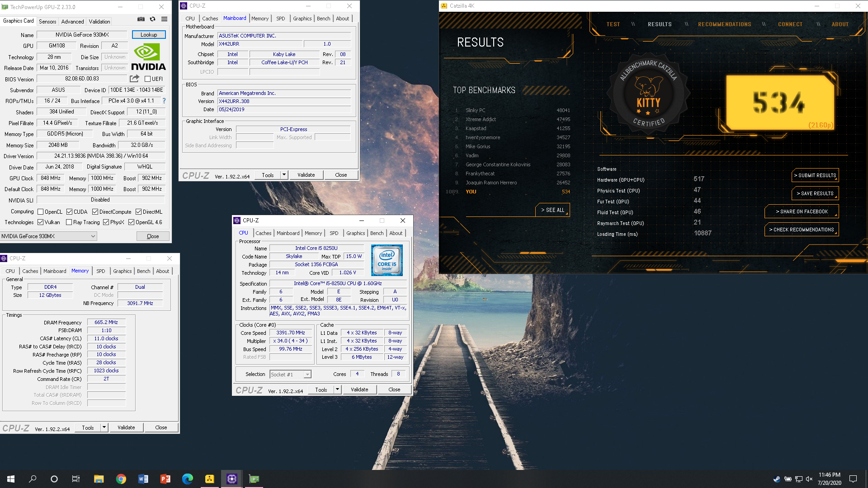Expand Tools arrow in CPU tab CPU-Z window
Image resolution: width=868 pixels, height=488 pixels.
(x=337, y=389)
